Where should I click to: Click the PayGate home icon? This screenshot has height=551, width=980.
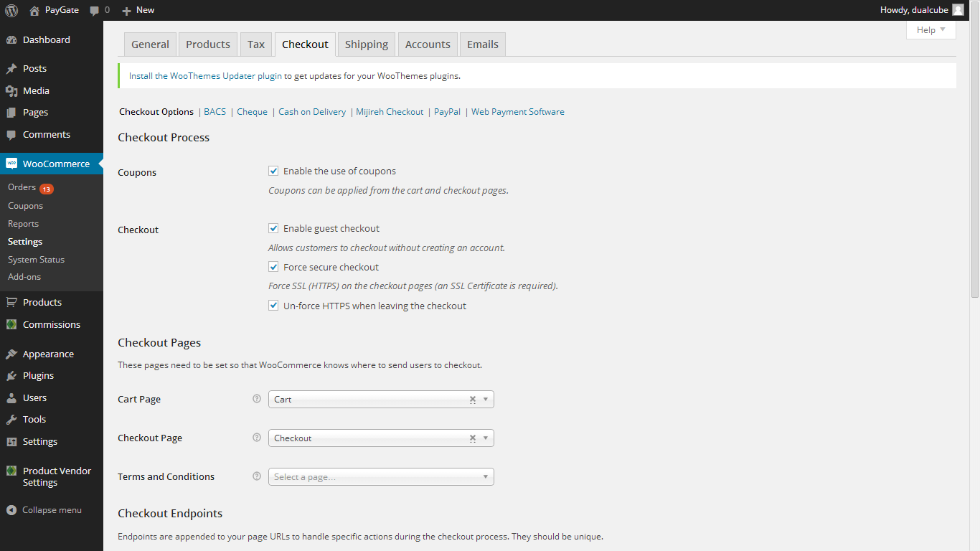[x=34, y=10]
